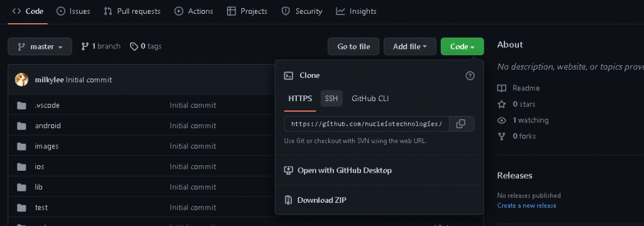
Task: Click the GitHub Desktop download icon
Action: pos(289,170)
